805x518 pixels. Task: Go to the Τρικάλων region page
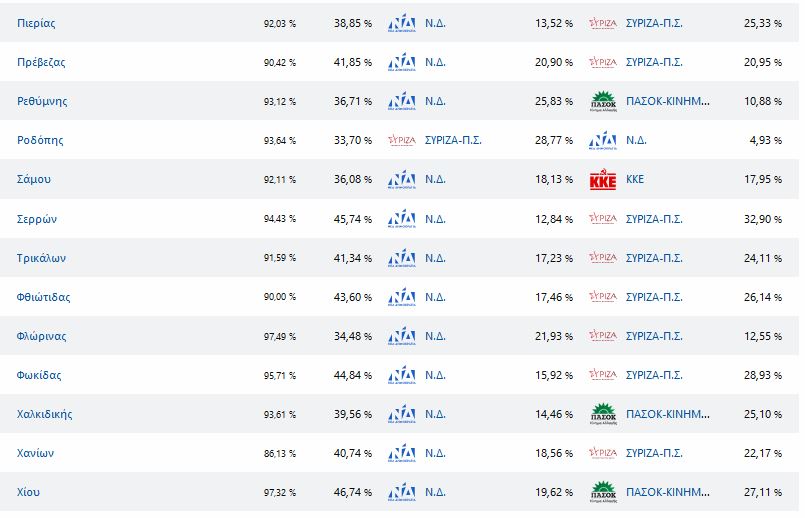click(42, 258)
